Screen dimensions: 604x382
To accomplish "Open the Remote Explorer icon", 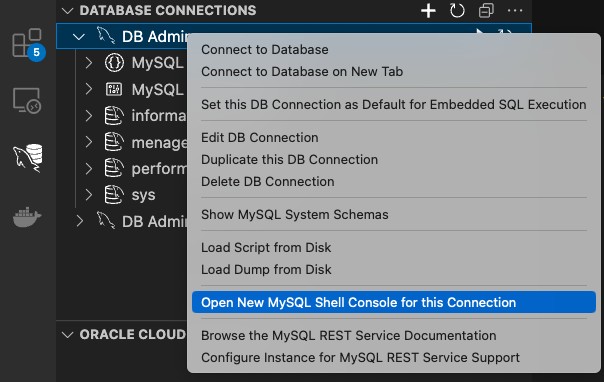I will point(27,101).
